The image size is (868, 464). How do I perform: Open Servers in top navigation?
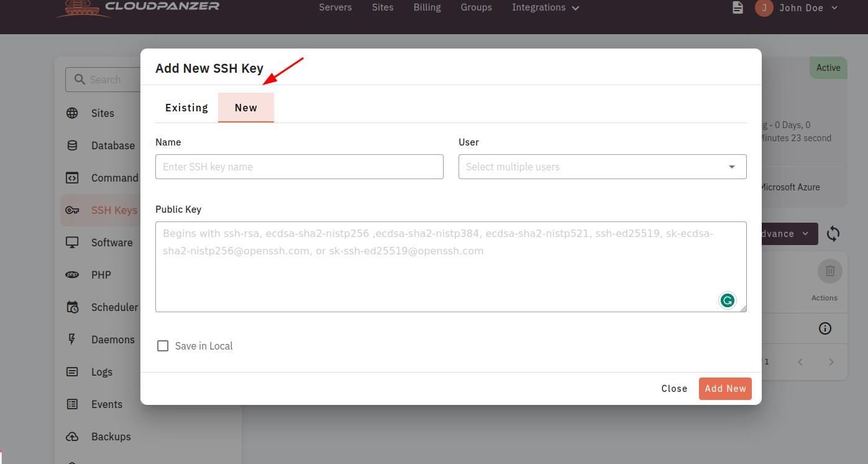pos(336,7)
